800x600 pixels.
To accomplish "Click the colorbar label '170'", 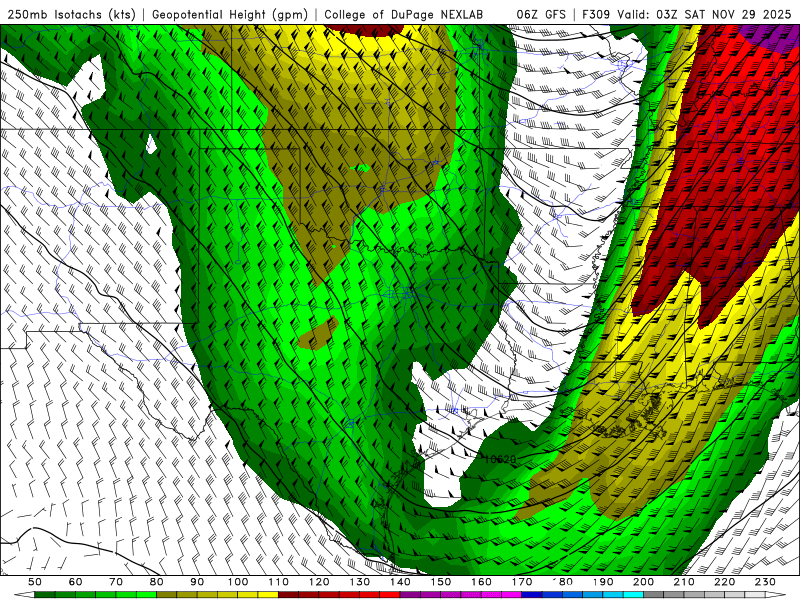I will tap(522, 582).
